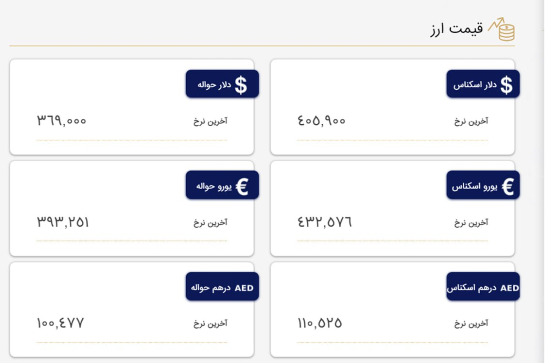Viewport: 545px width, 363px height.
Task: Click the dollar sign on دلار حواله badge
Action: point(241,85)
